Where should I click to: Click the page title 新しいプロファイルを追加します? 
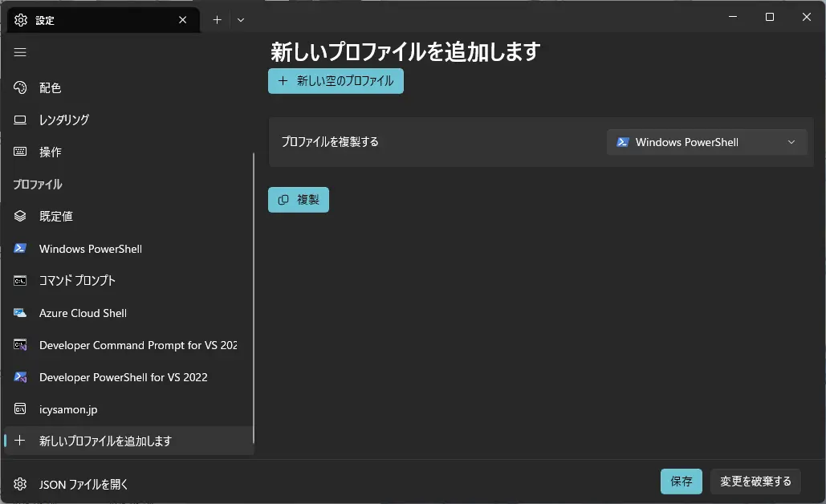pos(405,51)
